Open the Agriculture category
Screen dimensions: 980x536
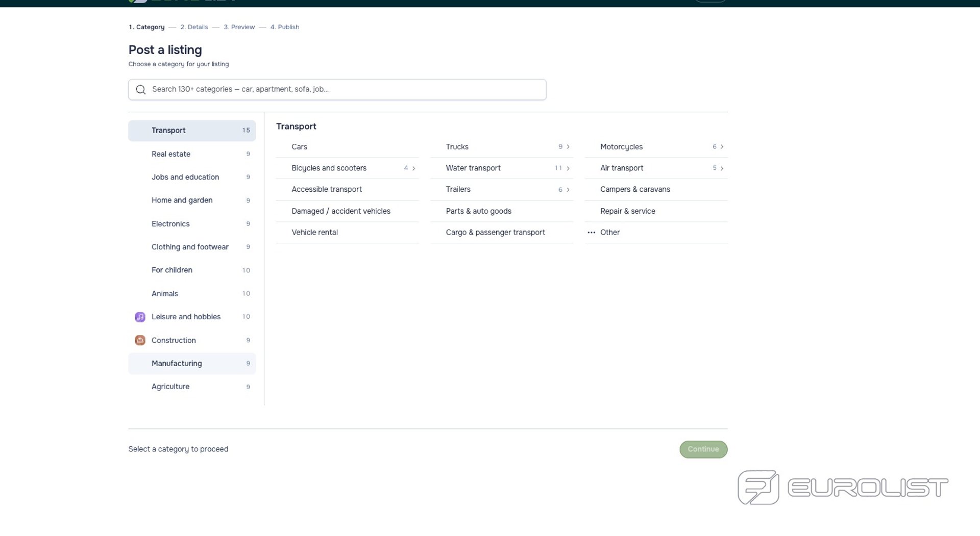click(x=192, y=387)
